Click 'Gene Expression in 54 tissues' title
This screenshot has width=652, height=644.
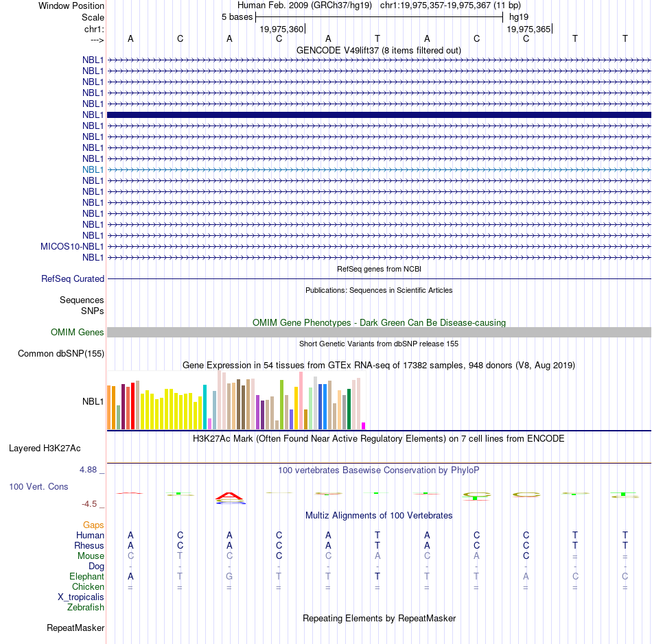pos(379,366)
